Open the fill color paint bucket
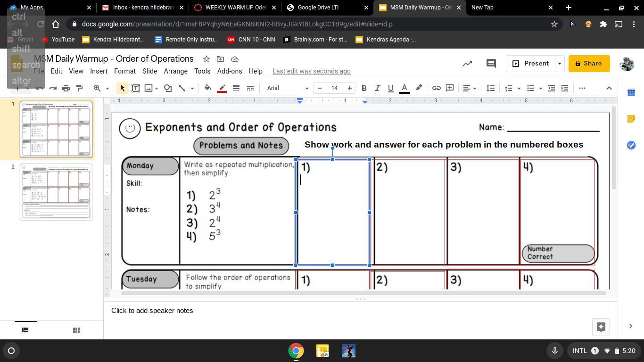This screenshot has height=362, width=644. (207, 88)
